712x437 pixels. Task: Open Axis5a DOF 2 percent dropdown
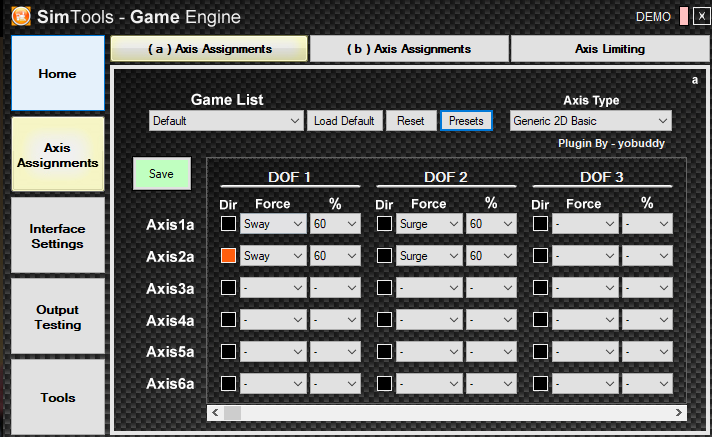click(491, 352)
